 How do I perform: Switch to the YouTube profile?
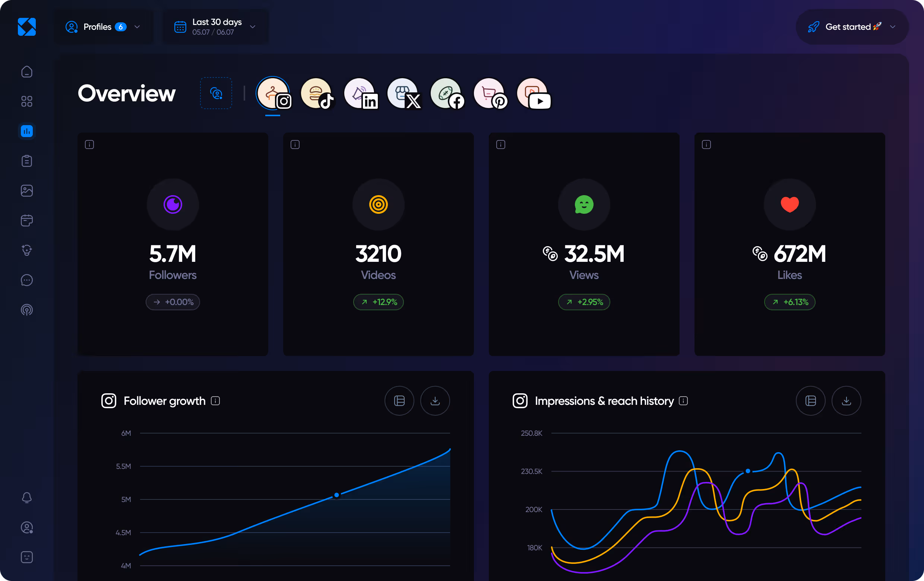(x=533, y=93)
